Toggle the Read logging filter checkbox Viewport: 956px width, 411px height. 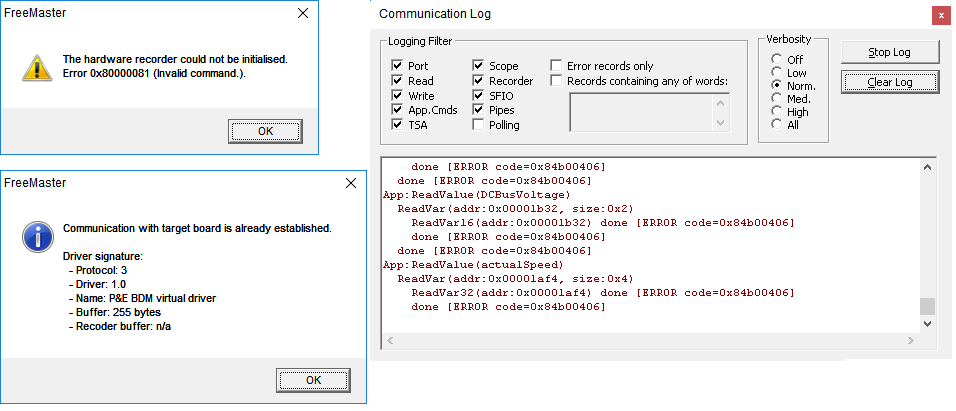click(398, 80)
